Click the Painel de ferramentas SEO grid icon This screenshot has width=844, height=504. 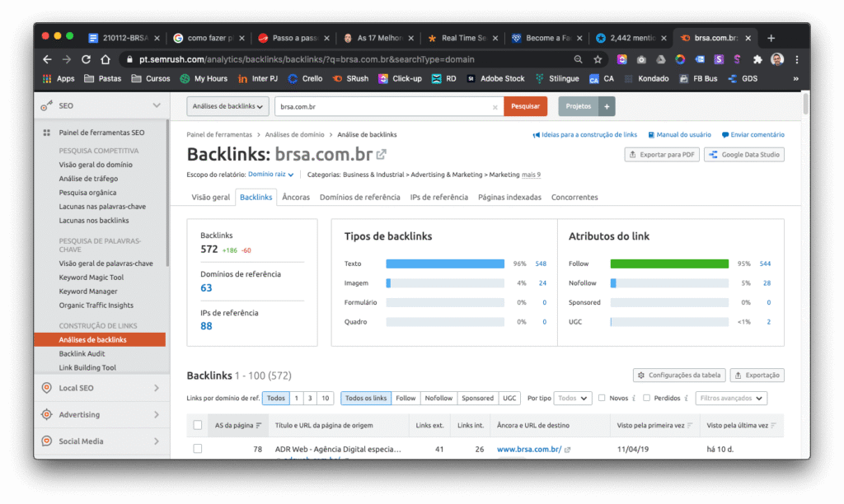pos(47,133)
